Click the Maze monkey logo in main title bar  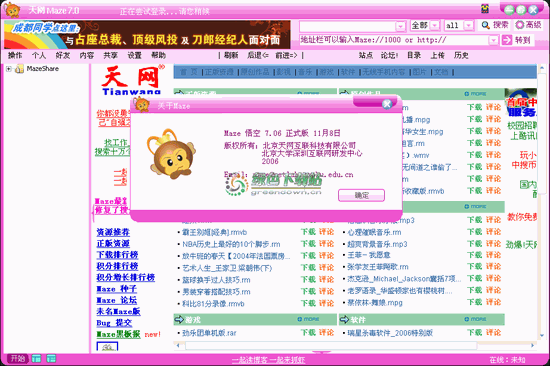(13, 10)
